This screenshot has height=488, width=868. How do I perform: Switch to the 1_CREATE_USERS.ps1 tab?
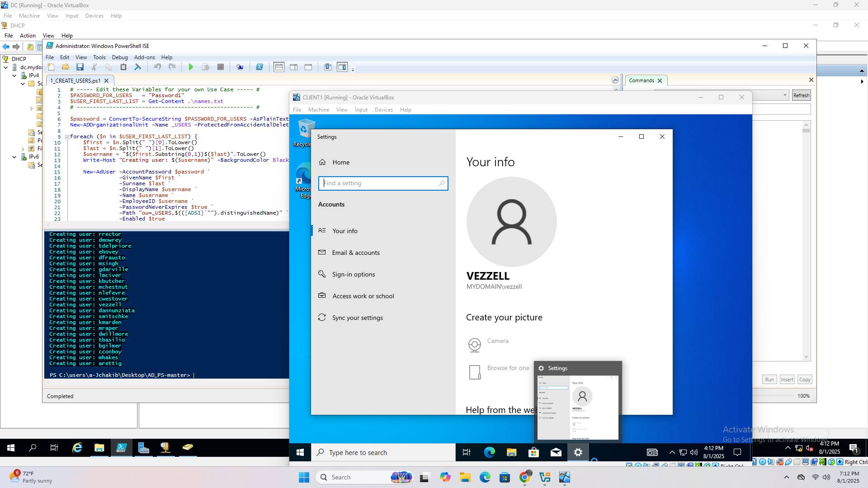tap(75, 81)
